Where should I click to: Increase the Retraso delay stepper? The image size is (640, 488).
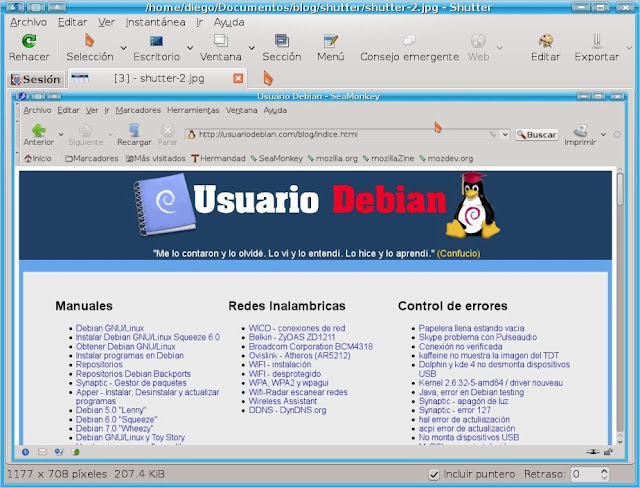coord(604,470)
